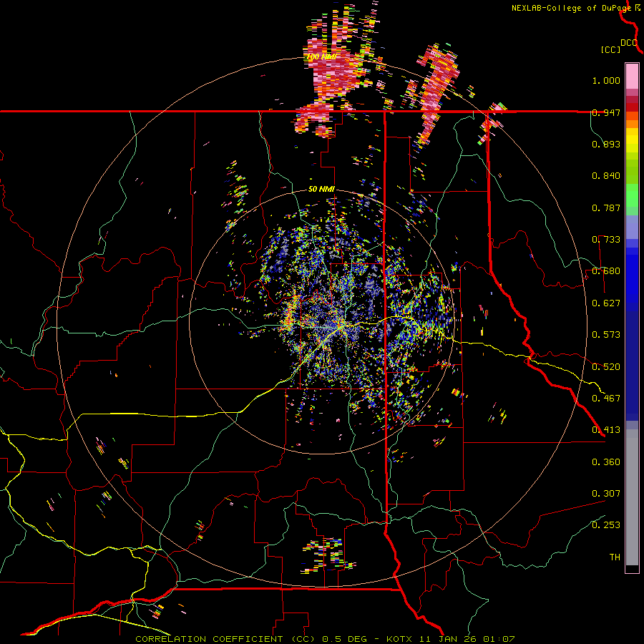Select the 0.840 legend value

pyautogui.click(x=606, y=176)
